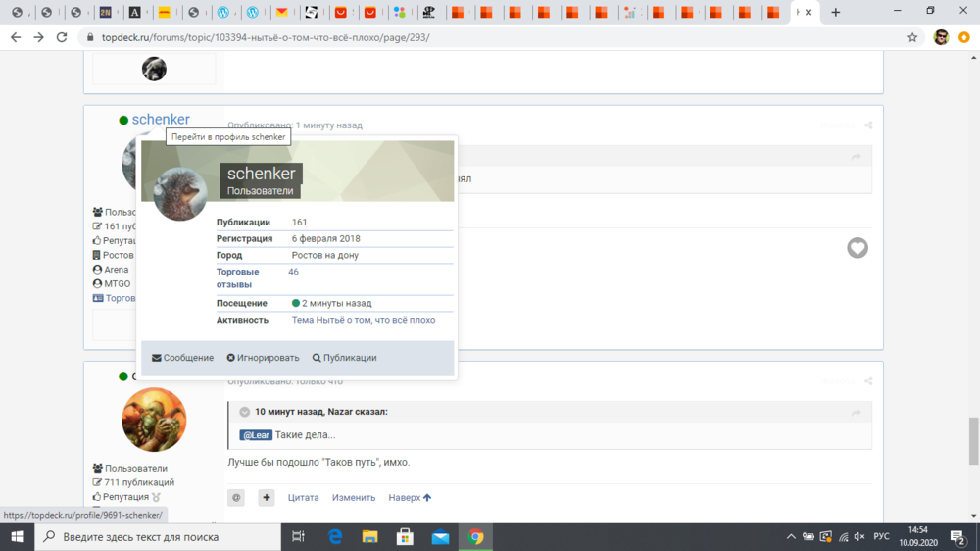Switch to the 2N tab

pyautogui.click(x=106, y=12)
